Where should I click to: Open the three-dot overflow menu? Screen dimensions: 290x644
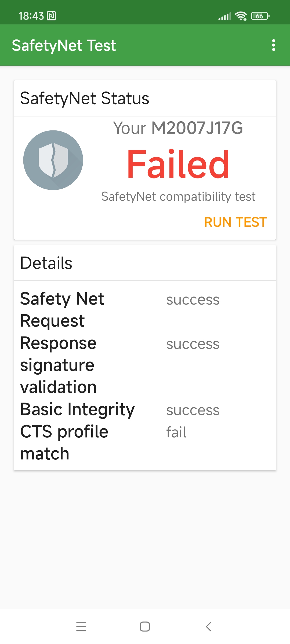[x=273, y=45]
